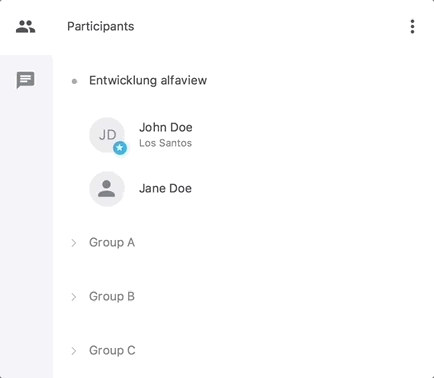Click Jane Doe's person avatar
This screenshot has height=378, width=434.
[x=107, y=189]
